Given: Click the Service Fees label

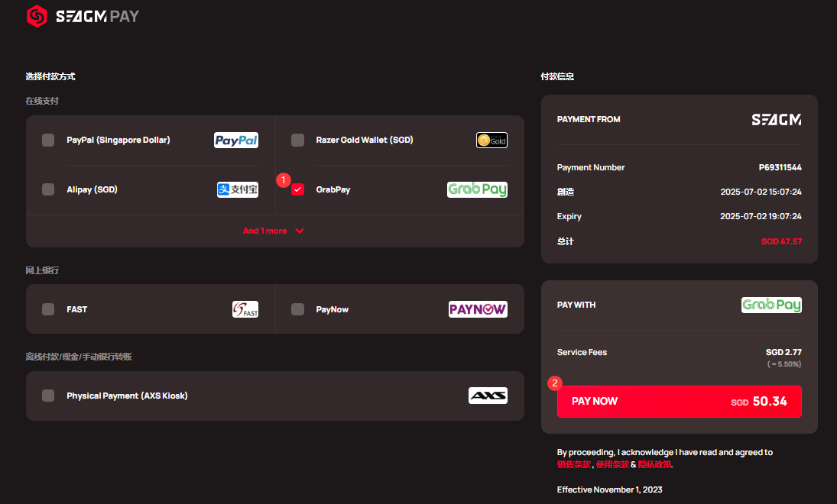Looking at the screenshot, I should [582, 352].
